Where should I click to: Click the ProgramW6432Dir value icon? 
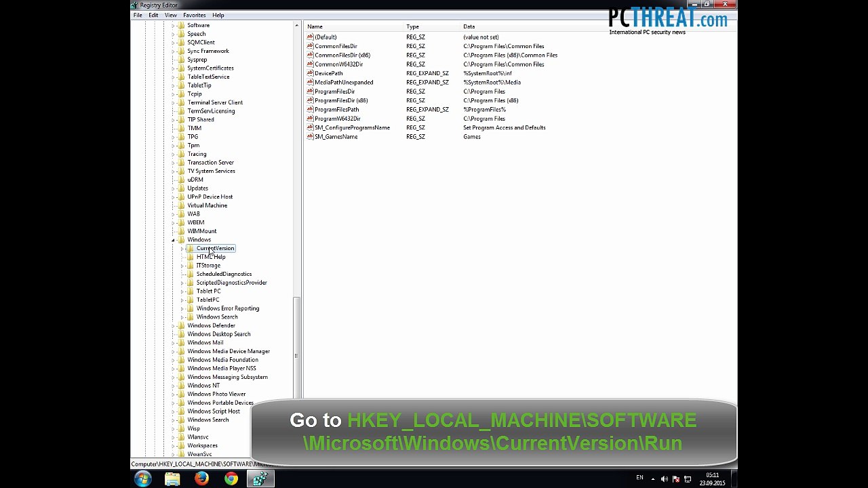click(x=310, y=119)
